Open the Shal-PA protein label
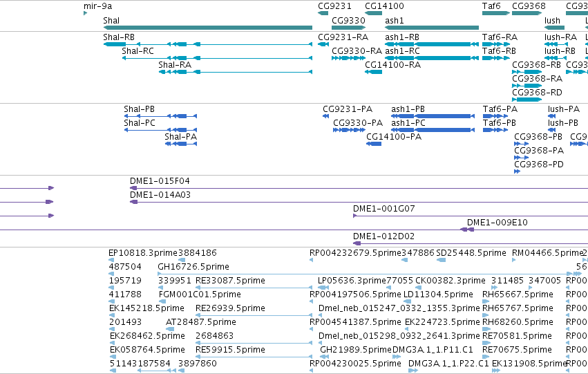Image resolution: width=588 pixels, height=374 pixels. pos(181,137)
